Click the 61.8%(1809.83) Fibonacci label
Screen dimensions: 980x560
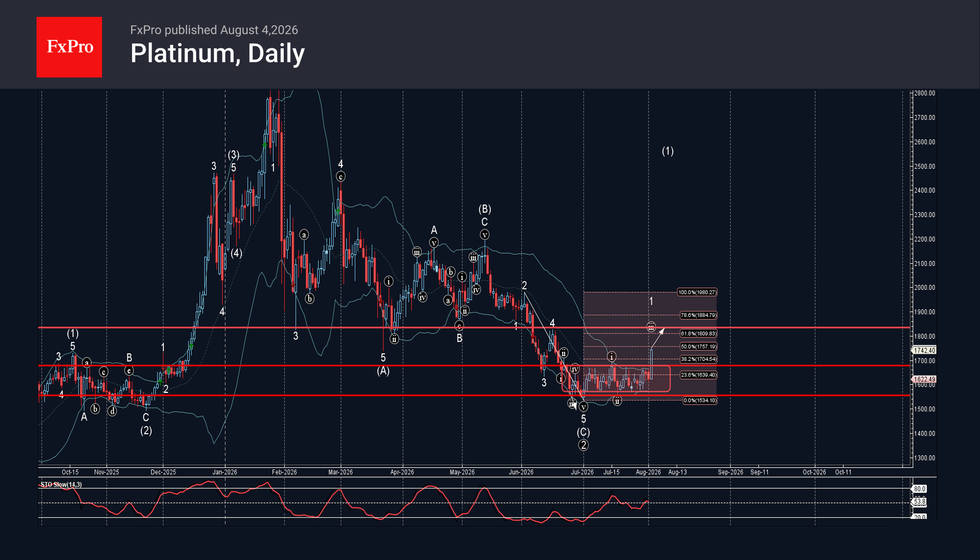pyautogui.click(x=698, y=333)
